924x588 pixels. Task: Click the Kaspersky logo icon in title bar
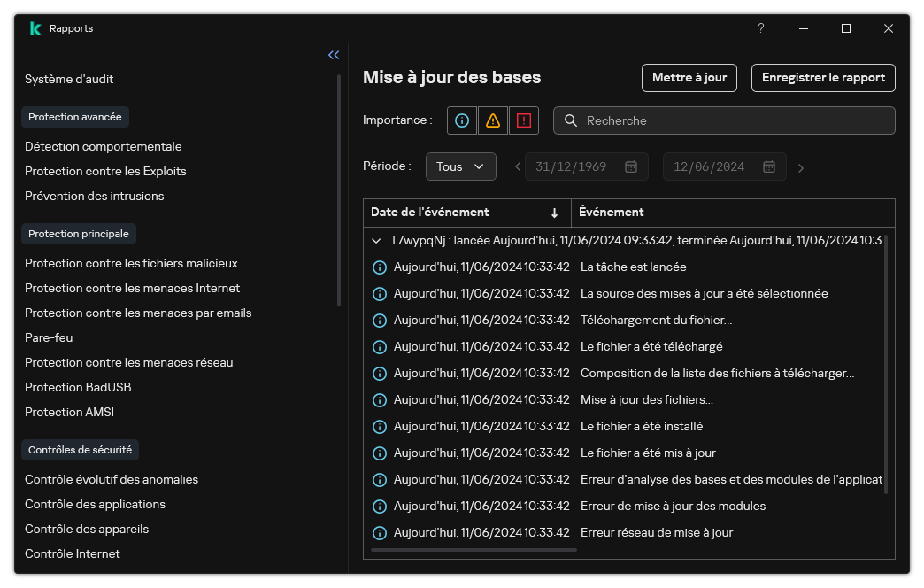(x=35, y=28)
